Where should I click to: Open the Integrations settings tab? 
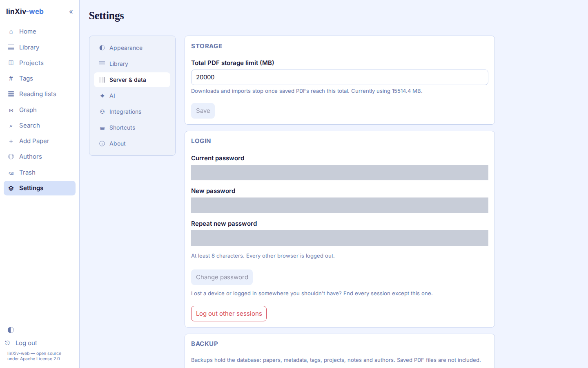tap(132, 112)
